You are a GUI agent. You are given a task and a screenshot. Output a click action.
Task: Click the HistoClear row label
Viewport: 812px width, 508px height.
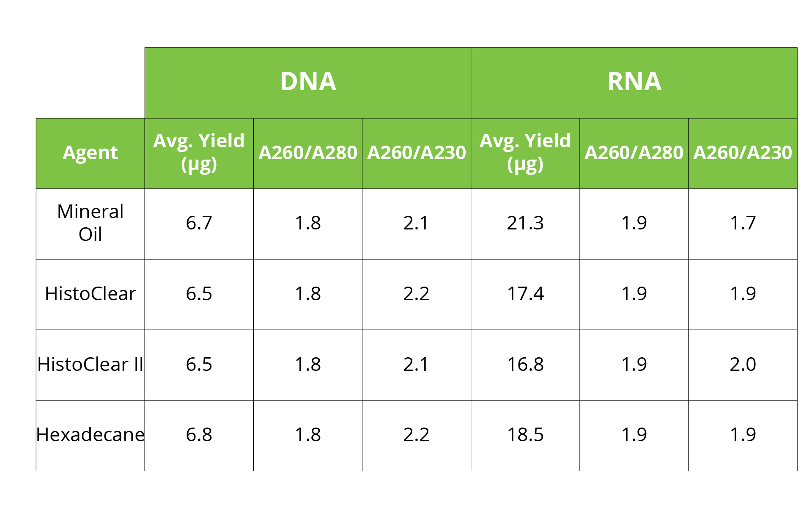point(90,294)
